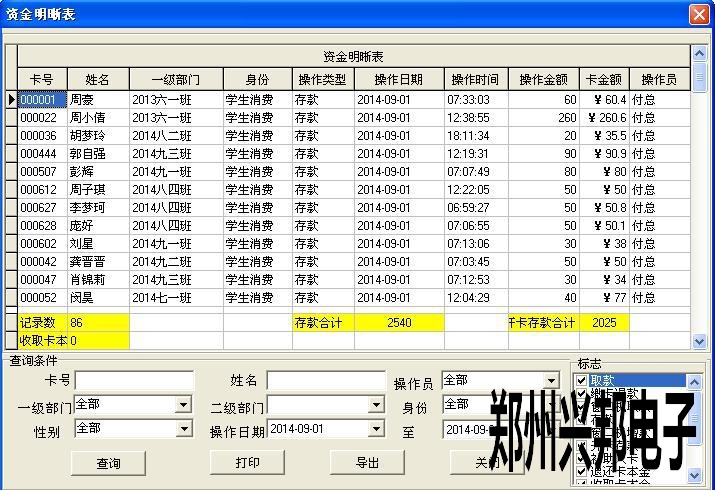Click the table scrollbar up arrow
Screen dimensions: 715x490
(x=699, y=52)
